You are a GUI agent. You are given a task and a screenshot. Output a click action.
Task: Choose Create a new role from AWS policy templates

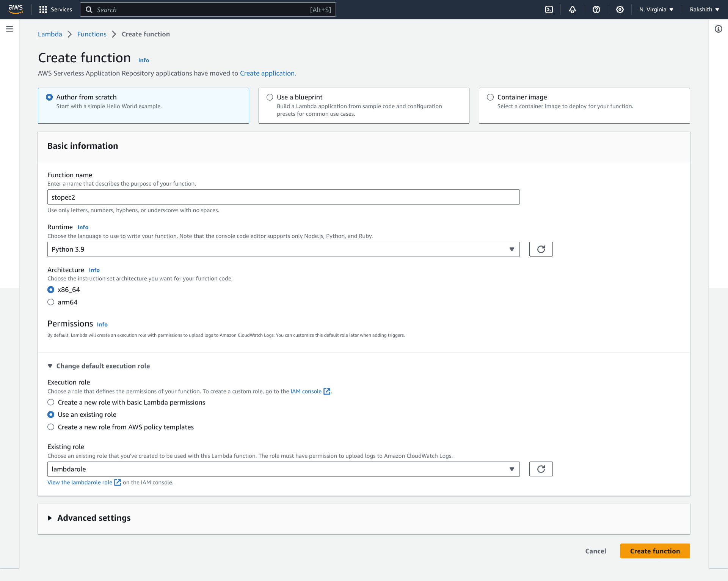[51, 427]
